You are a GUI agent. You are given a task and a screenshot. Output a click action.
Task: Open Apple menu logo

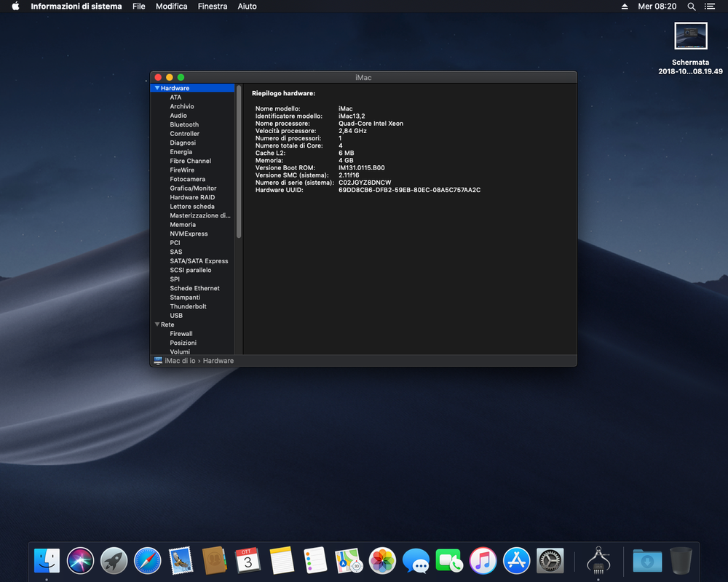pos(15,6)
